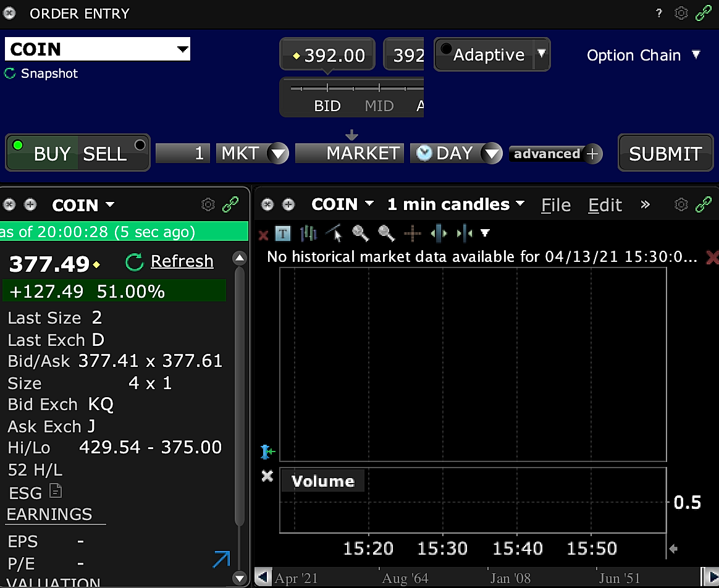The image size is (719, 588).
Task: Click red X remove icon in chart toolbar
Action: (264, 235)
